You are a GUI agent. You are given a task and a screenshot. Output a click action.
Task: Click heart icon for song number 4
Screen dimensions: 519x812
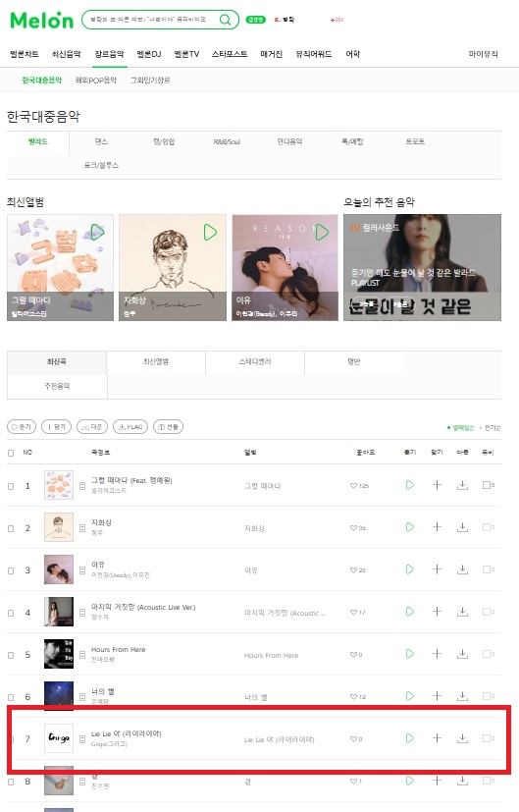[x=354, y=612]
